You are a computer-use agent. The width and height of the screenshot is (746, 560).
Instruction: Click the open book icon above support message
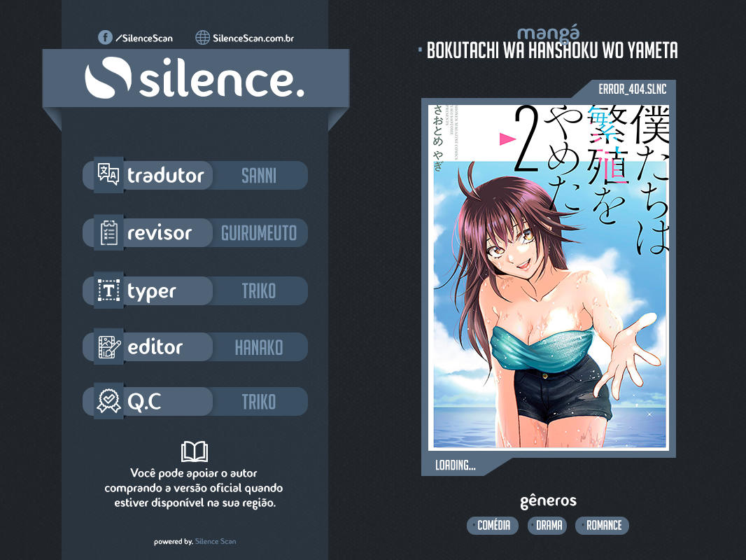[195, 451]
